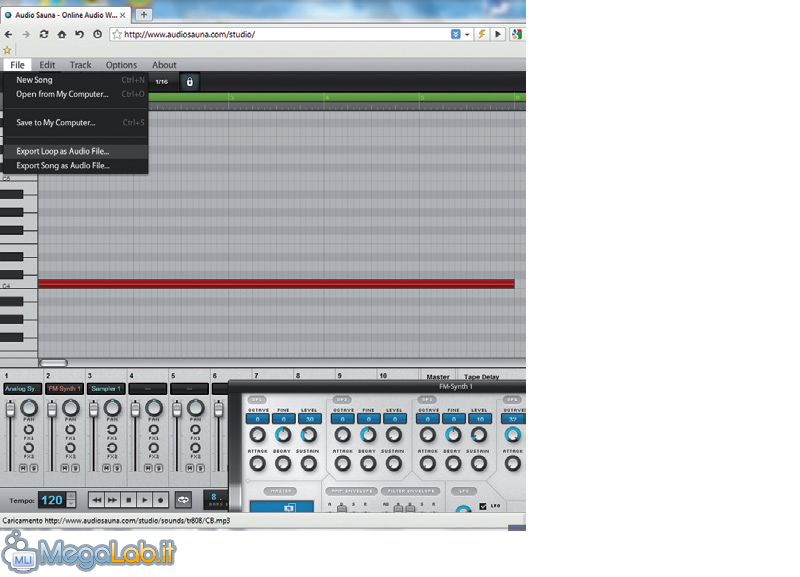The image size is (800, 577).
Task: Mute channel 3 with M button
Action: (x=106, y=468)
